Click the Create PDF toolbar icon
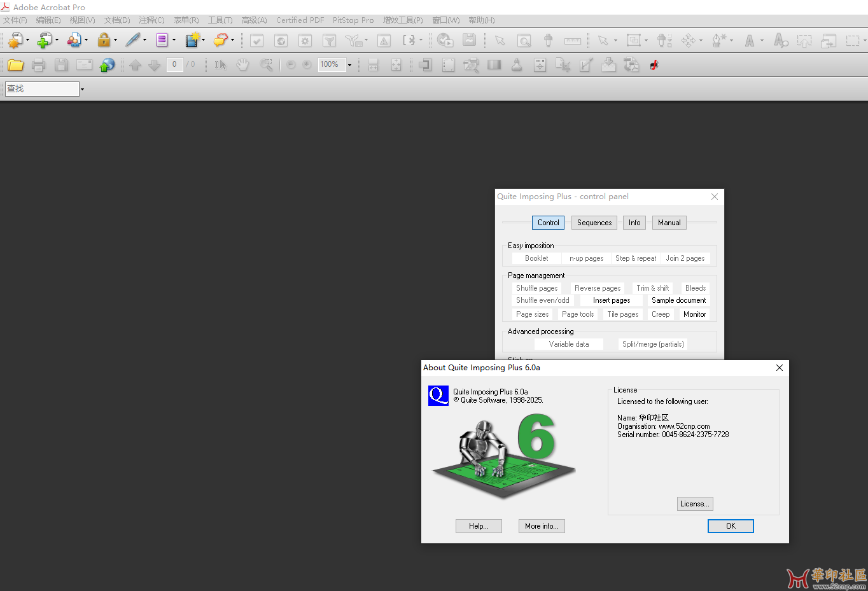The image size is (868, 591). click(15, 41)
